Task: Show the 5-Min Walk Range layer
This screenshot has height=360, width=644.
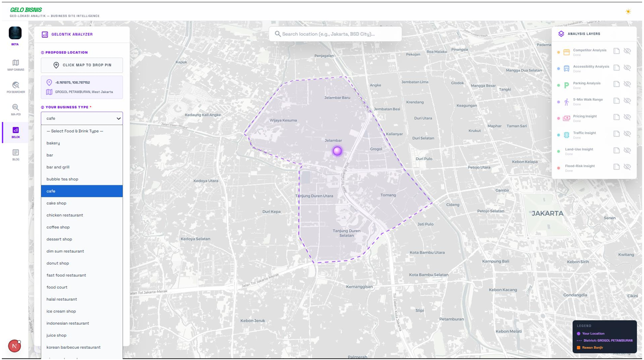Action: tap(627, 101)
